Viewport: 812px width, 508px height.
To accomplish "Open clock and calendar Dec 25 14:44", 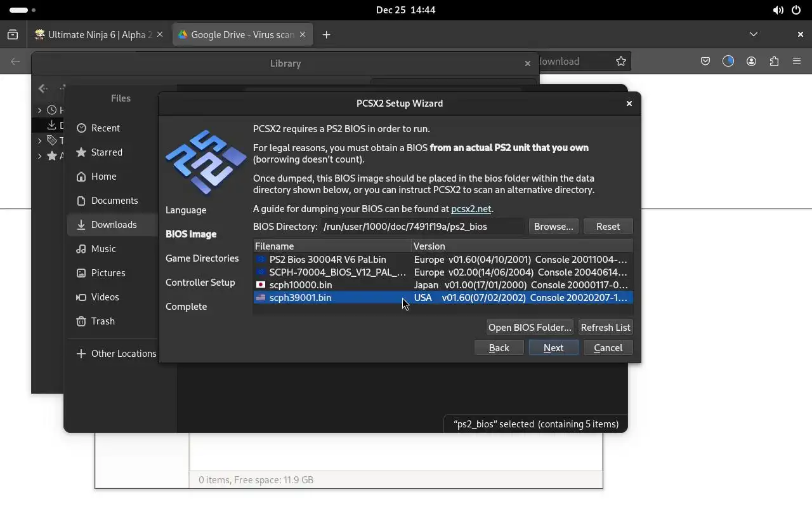I will coord(405,10).
